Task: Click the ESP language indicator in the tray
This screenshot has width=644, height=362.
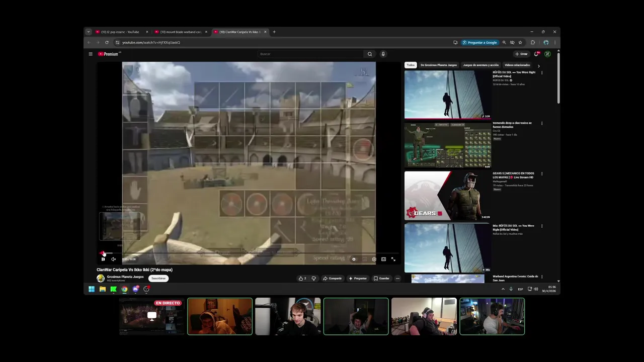Action: (x=521, y=289)
